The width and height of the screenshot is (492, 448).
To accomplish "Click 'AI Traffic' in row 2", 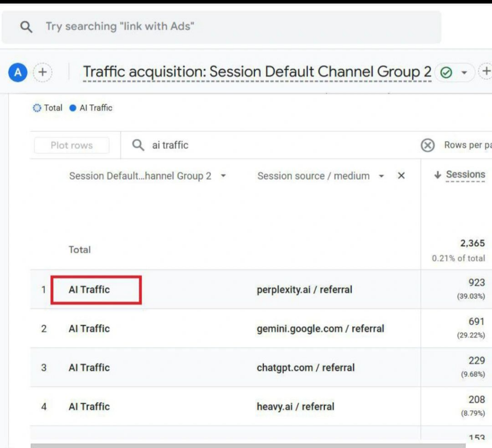I will click(89, 328).
